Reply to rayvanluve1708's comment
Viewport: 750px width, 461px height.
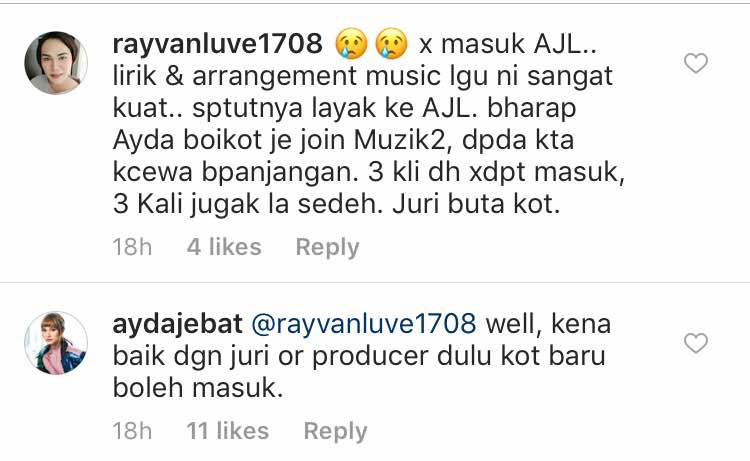[x=327, y=248]
